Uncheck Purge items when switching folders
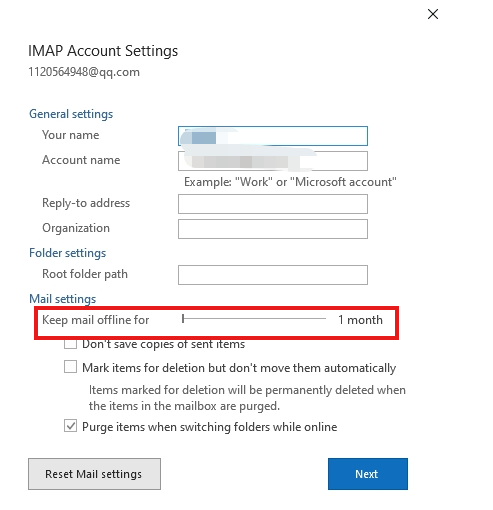 tap(70, 426)
